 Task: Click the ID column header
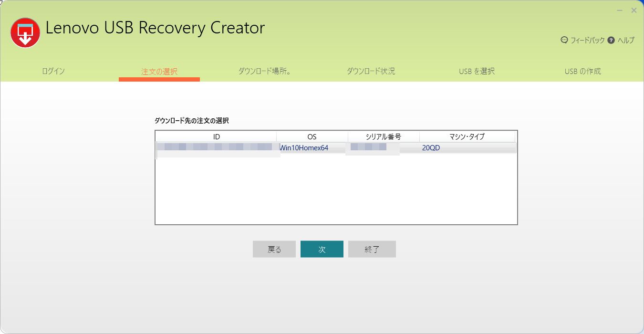(x=217, y=136)
